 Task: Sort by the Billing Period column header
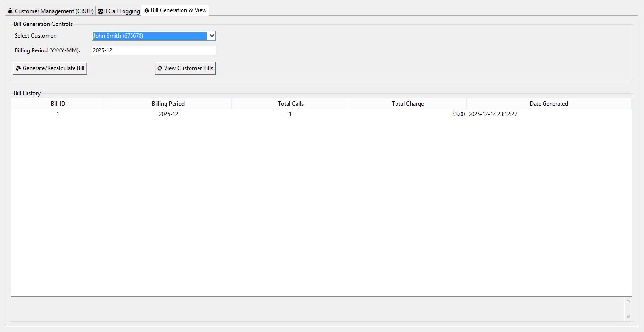pos(168,104)
